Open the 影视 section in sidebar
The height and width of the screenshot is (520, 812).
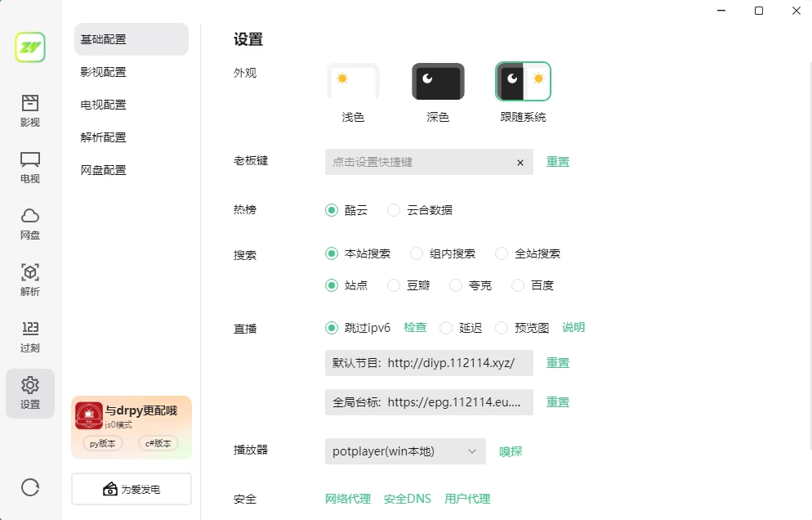(30, 111)
